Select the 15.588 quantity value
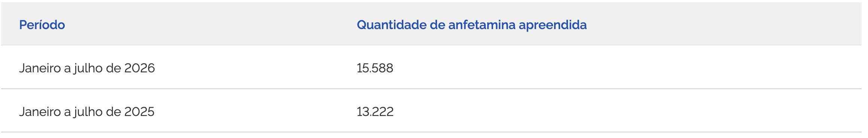This screenshot has width=868, height=138. coord(375,68)
